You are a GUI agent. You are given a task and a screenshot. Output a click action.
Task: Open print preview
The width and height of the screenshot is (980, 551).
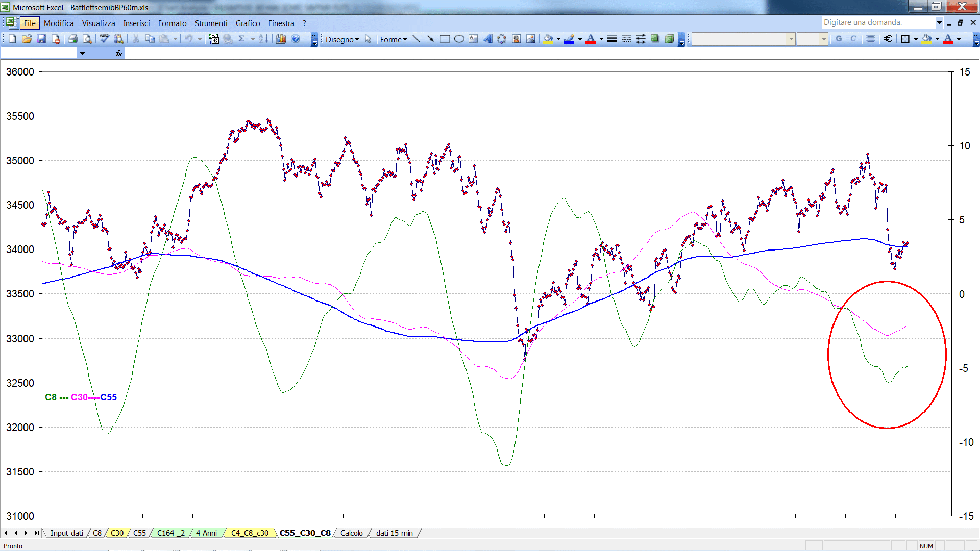(x=87, y=39)
